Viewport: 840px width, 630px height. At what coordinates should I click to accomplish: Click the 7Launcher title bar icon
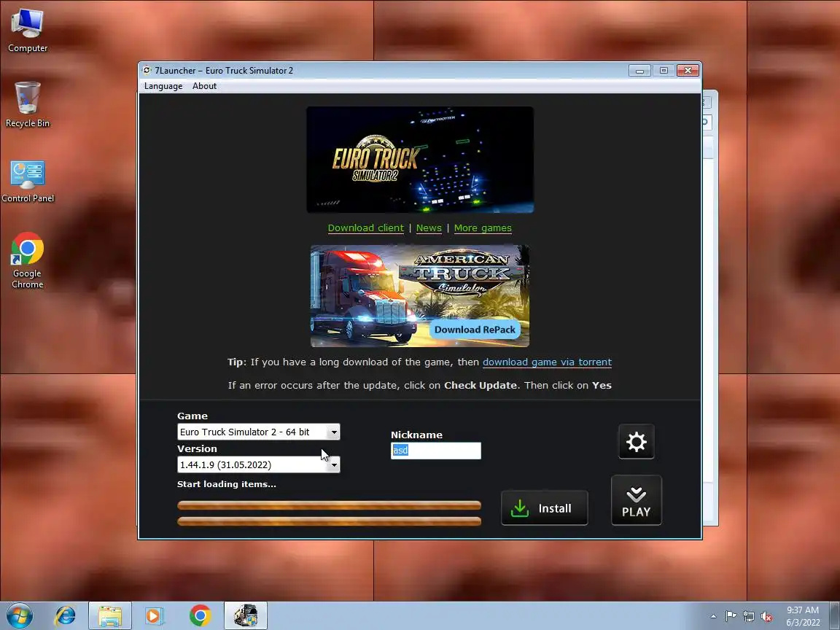point(147,70)
